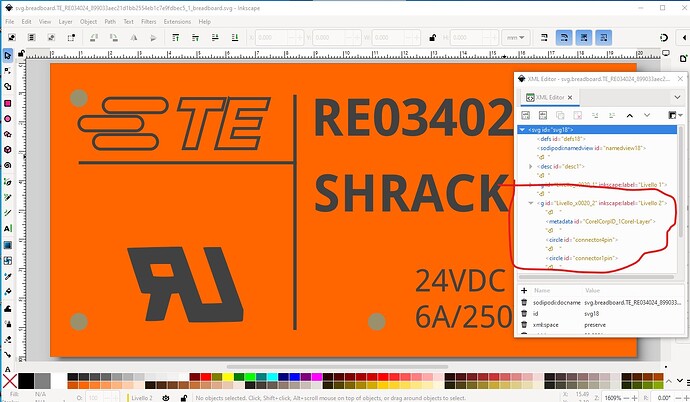Toggle scale rounded corners button
The height and width of the screenshot is (402, 690).
pos(564,37)
